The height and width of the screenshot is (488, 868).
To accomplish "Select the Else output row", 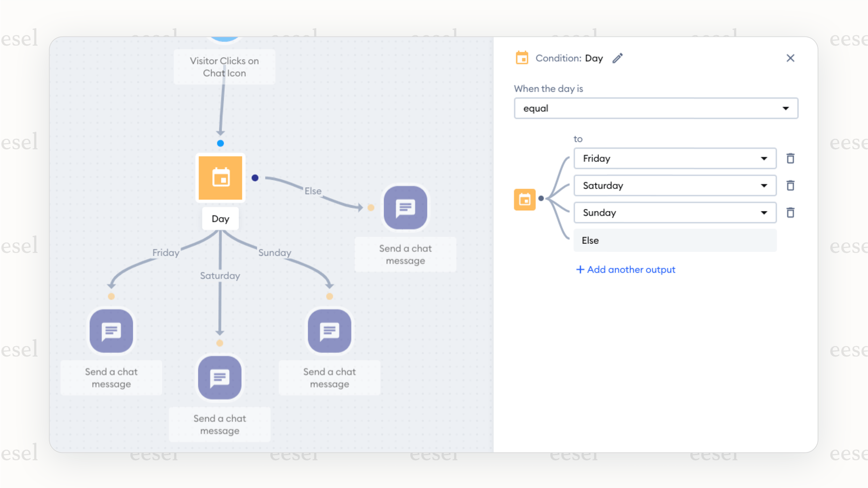I will tap(675, 240).
